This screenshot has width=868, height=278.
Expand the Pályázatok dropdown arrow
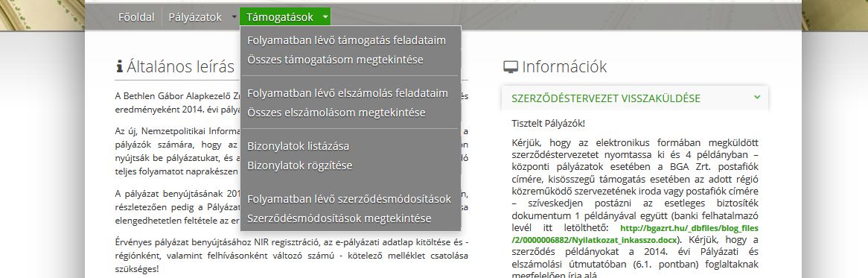(234, 17)
